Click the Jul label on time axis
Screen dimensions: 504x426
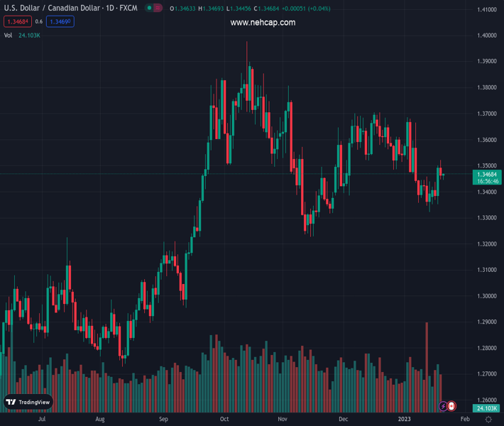(x=42, y=420)
